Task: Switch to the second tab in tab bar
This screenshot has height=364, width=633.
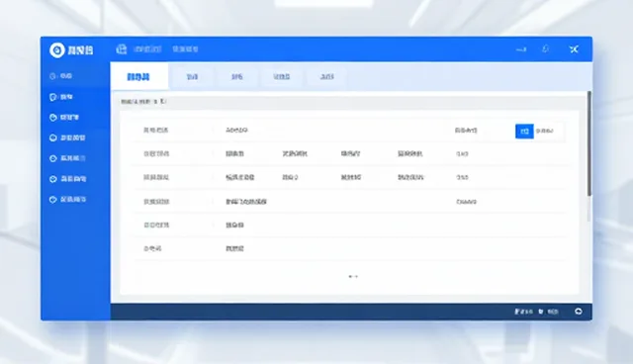Action: [192, 77]
